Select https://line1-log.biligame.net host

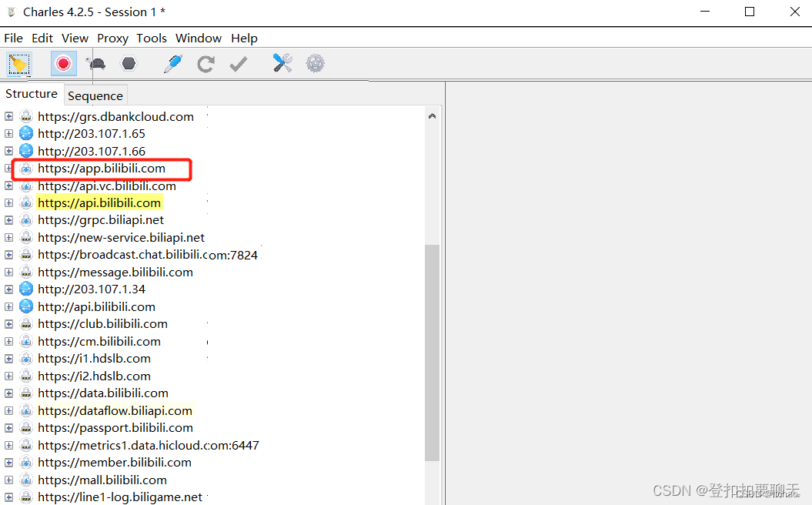click(119, 497)
